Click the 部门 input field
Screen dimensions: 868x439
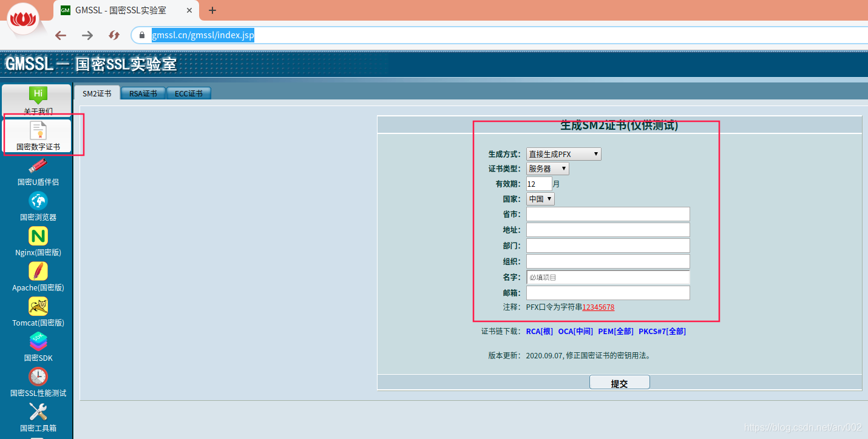tap(608, 246)
